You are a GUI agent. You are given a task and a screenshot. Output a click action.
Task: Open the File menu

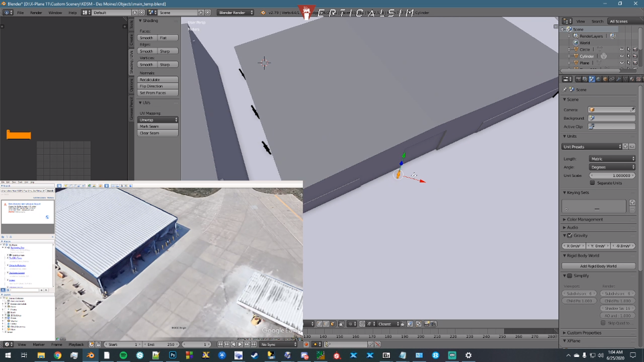point(21,12)
